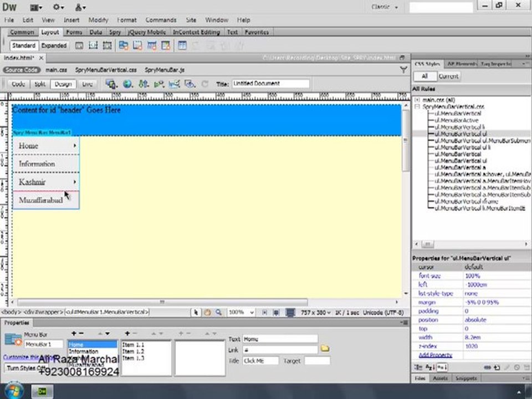Viewport: 532px width, 399px height.
Task: Add a first-level menu item with plus
Action: pos(74,334)
